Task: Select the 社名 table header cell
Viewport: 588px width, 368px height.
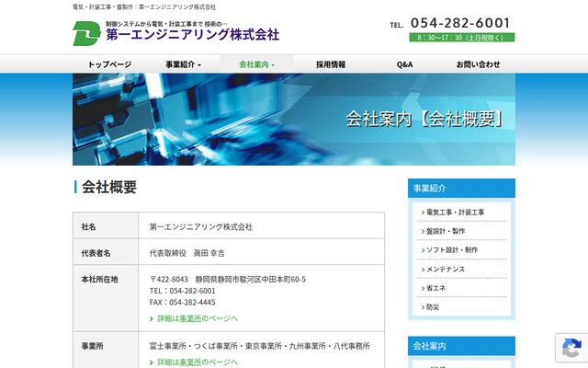Action: (106, 225)
